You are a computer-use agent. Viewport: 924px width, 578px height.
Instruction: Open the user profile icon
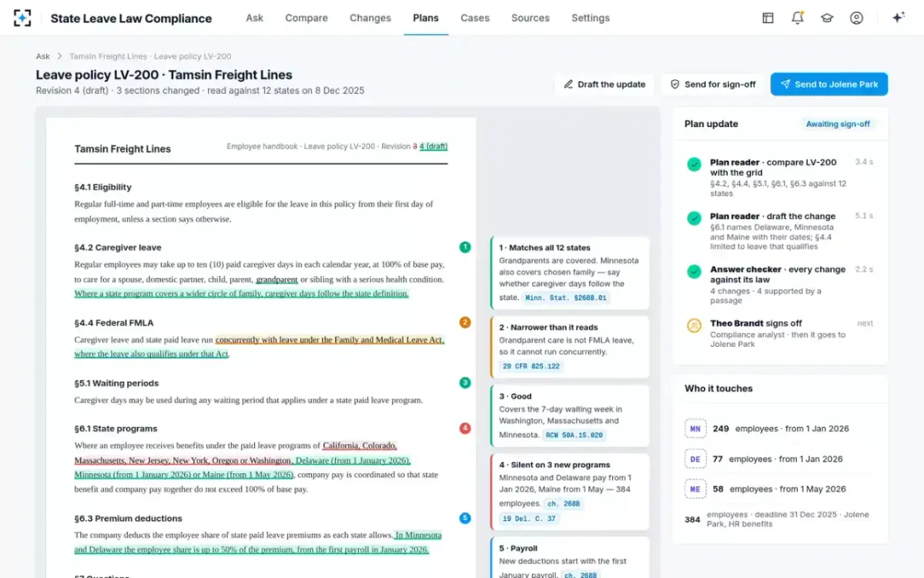pos(856,18)
